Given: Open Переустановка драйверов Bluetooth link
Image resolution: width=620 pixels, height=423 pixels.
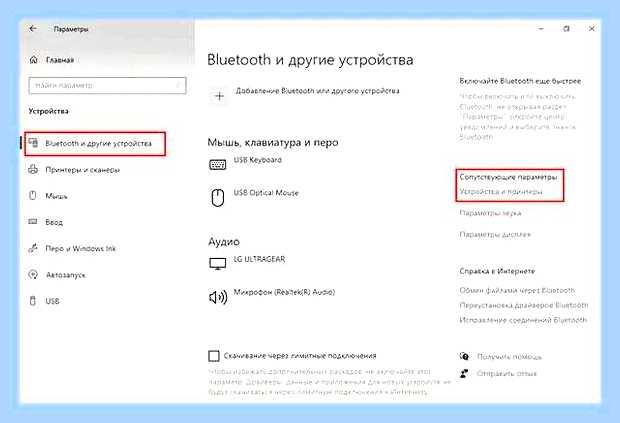Looking at the screenshot, I should coord(524,305).
